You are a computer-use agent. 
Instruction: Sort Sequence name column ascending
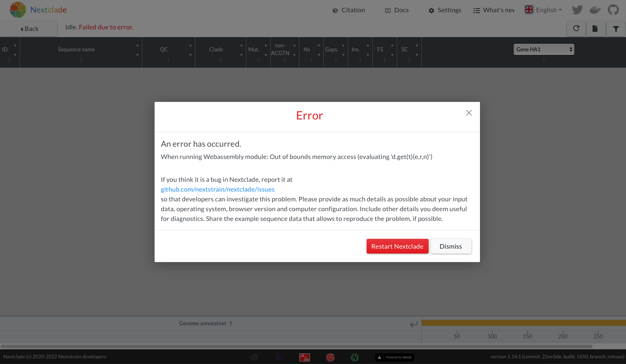click(x=138, y=45)
